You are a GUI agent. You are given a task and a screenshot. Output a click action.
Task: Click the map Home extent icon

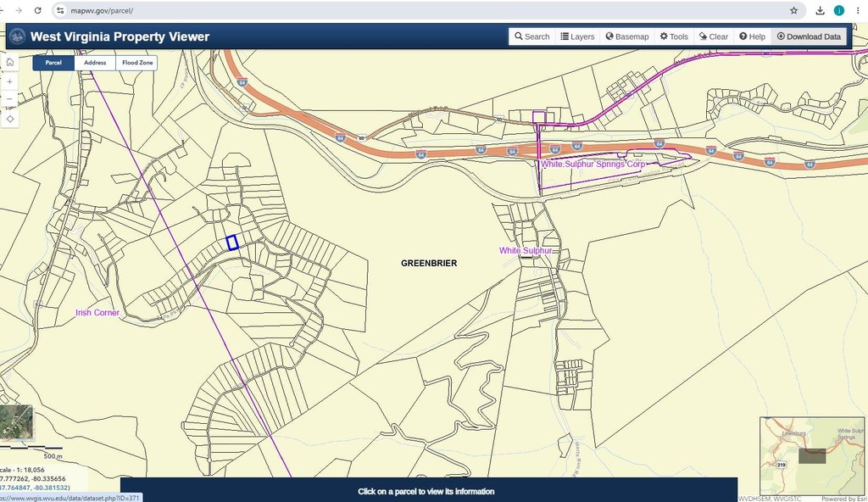(10, 62)
